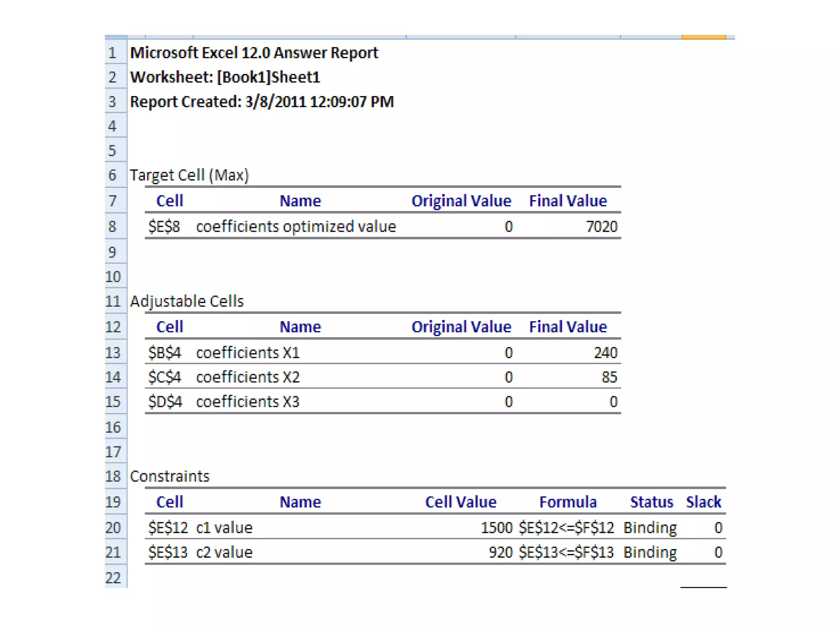The image size is (840, 630).
Task: Select row header 22
Action: [114, 577]
